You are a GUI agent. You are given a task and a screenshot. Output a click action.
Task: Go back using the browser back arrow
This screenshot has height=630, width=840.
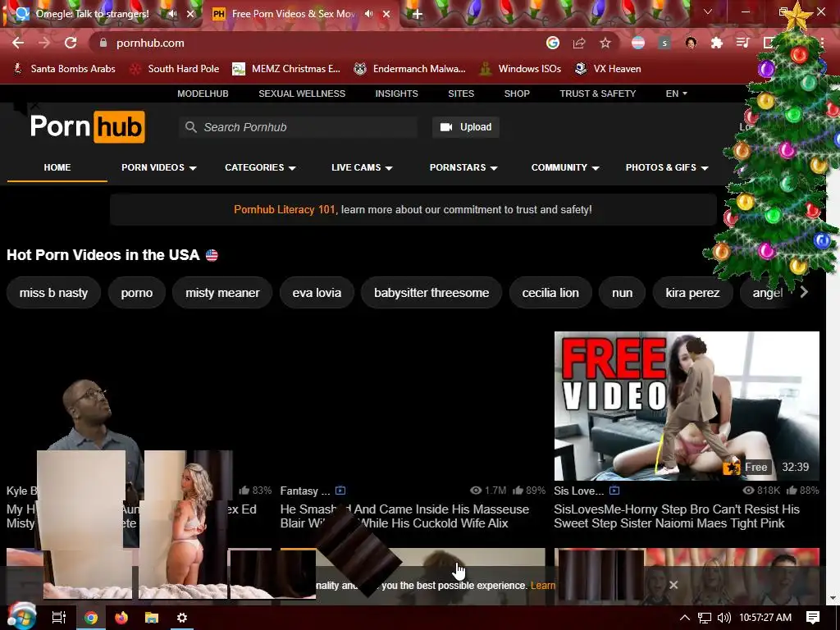point(18,43)
